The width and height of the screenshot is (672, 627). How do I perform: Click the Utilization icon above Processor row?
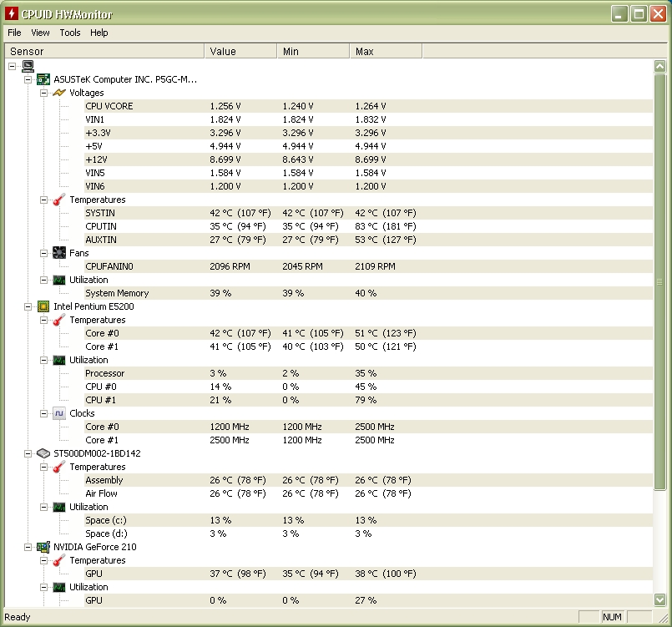click(59, 360)
